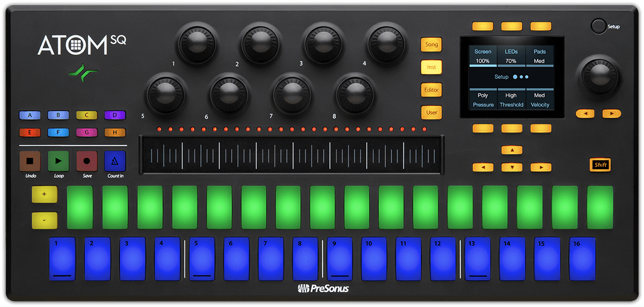
Task: Tap the Record button labeled Save
Action: click(86, 161)
